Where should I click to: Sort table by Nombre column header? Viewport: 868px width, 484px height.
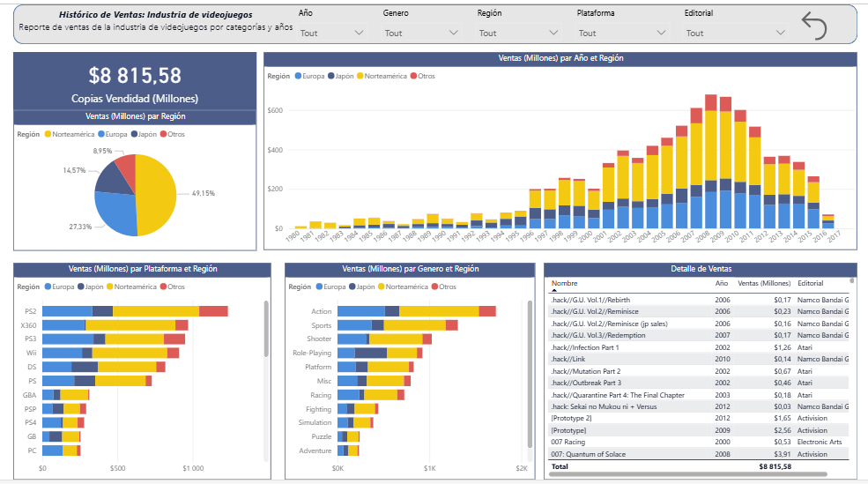click(x=565, y=284)
